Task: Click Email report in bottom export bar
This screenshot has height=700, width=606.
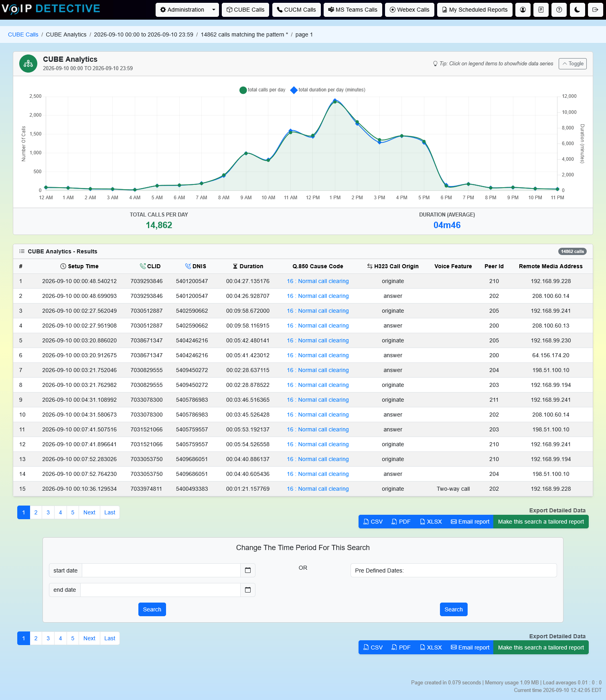Action: (470, 647)
